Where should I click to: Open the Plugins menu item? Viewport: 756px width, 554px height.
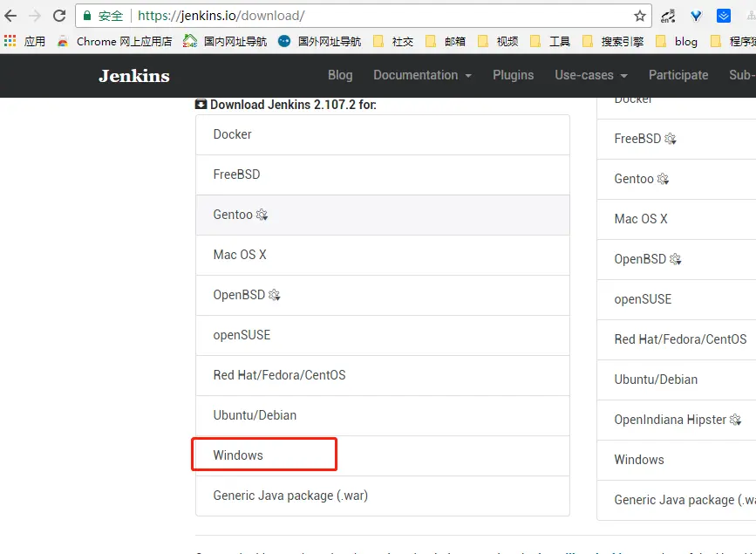(x=513, y=75)
